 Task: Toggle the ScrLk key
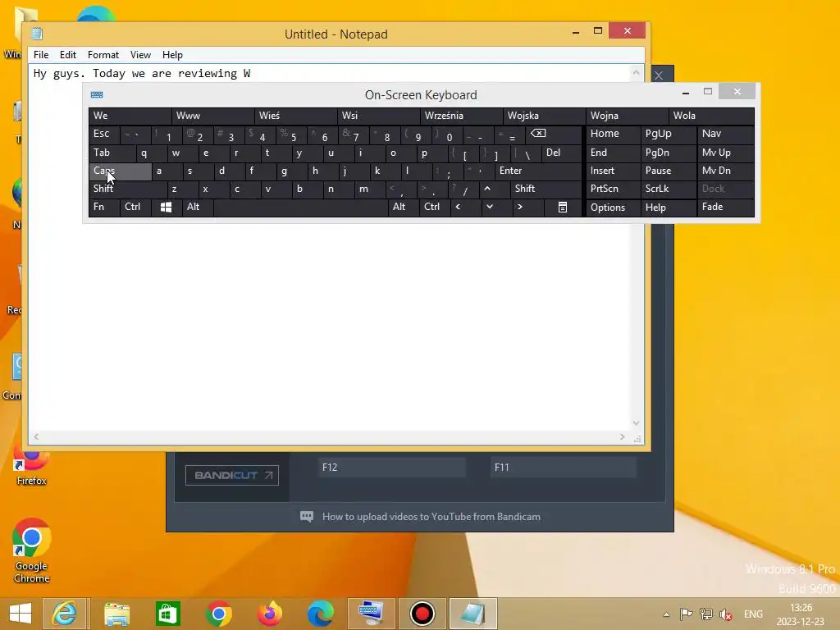669,189
